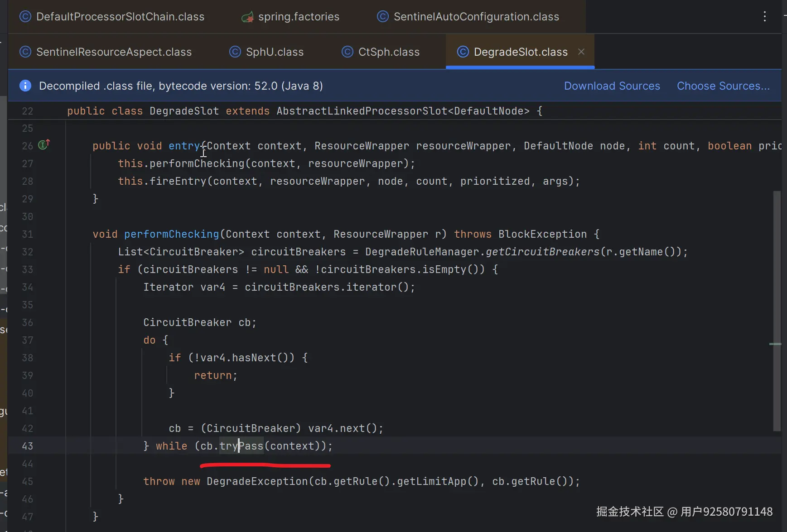Click the Download Sources link
The width and height of the screenshot is (787, 532).
(612, 86)
